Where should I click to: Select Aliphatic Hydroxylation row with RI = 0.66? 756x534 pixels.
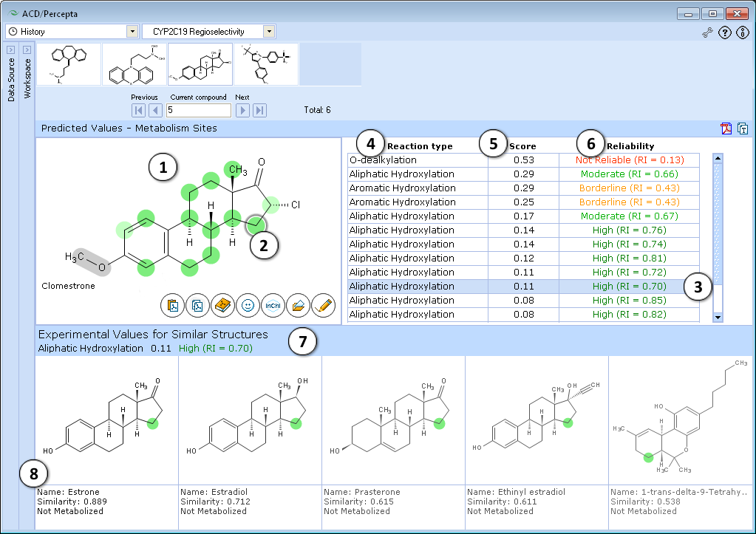pos(524,174)
